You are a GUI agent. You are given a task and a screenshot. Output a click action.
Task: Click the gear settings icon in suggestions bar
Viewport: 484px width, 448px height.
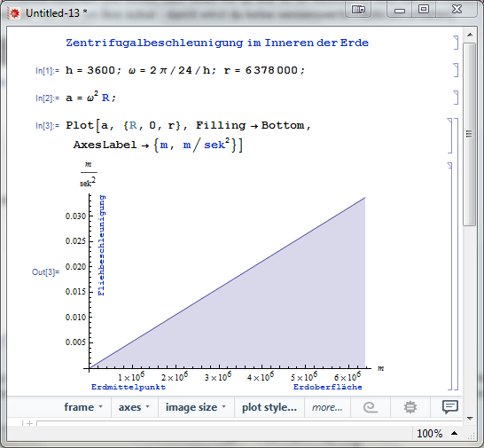[410, 407]
